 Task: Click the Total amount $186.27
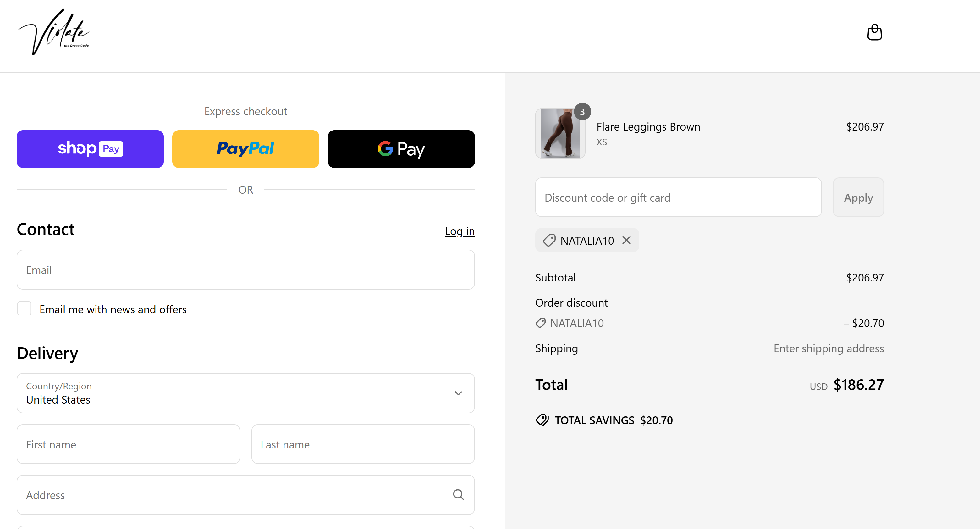pyautogui.click(x=859, y=385)
